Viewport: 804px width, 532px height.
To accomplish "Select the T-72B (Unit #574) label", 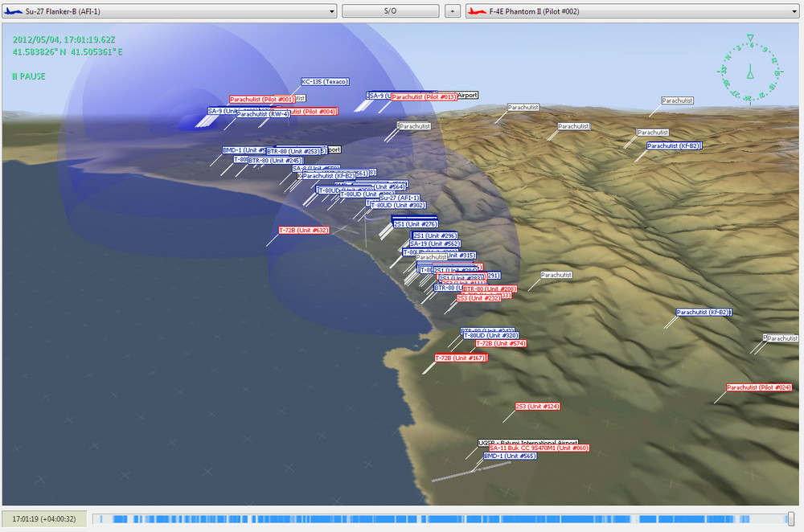I will pyautogui.click(x=501, y=343).
